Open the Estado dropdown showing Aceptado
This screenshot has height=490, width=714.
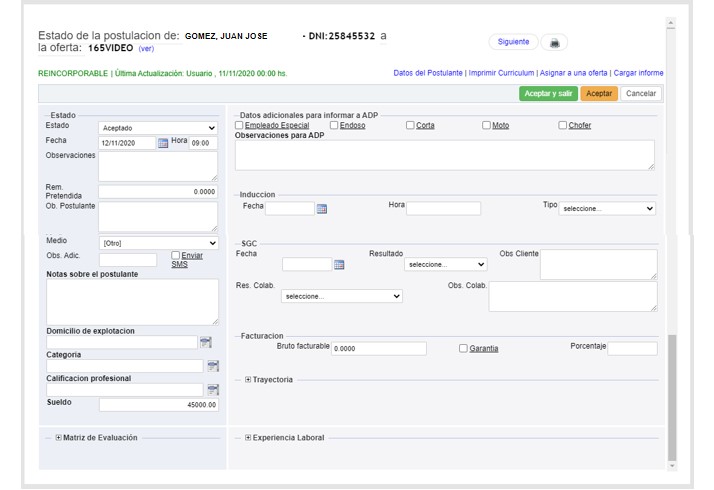point(158,128)
